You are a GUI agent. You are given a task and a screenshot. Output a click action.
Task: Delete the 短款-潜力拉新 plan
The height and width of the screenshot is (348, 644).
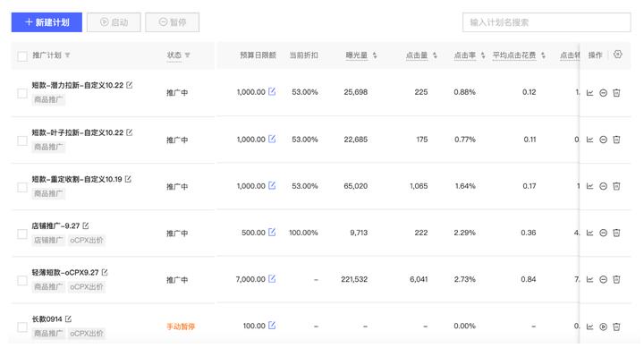(616, 93)
